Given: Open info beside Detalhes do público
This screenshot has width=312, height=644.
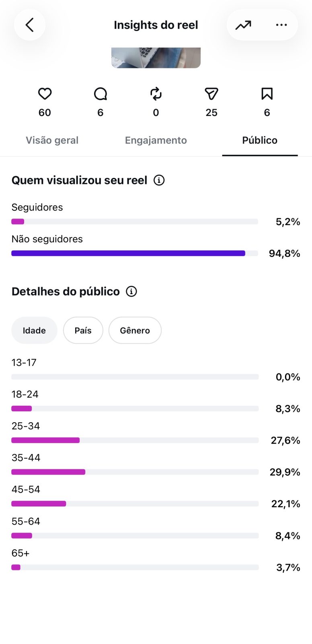Looking at the screenshot, I should (x=131, y=291).
